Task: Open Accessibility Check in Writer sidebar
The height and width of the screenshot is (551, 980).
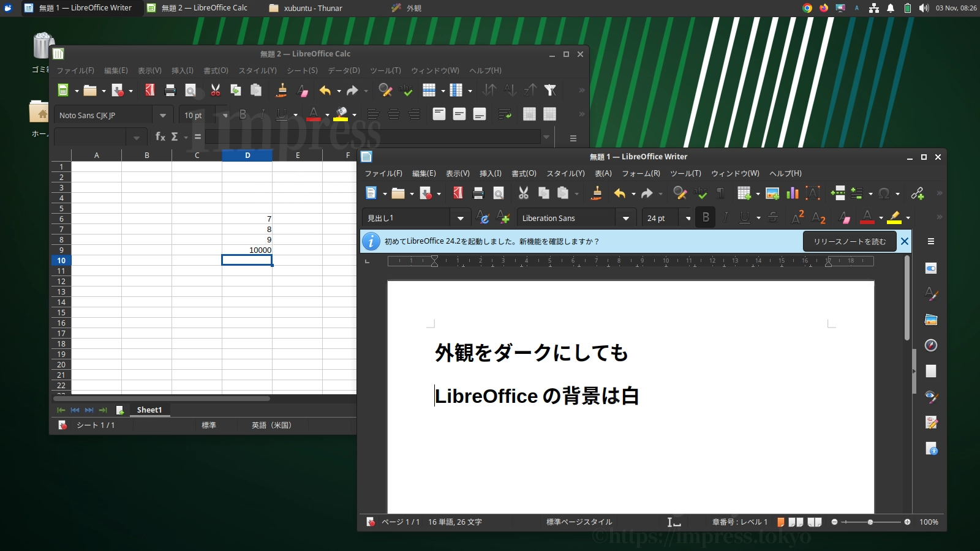Action: [x=931, y=449]
